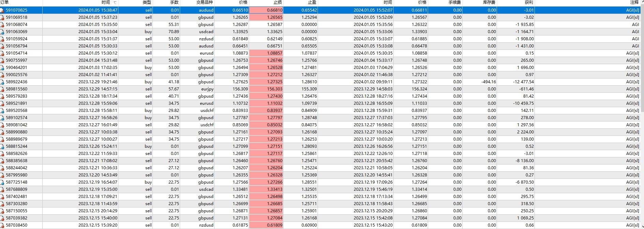Image resolution: width=644 pixels, height=229 pixels.
Task: Click the row icon beside order 590464201
Action: [2, 68]
